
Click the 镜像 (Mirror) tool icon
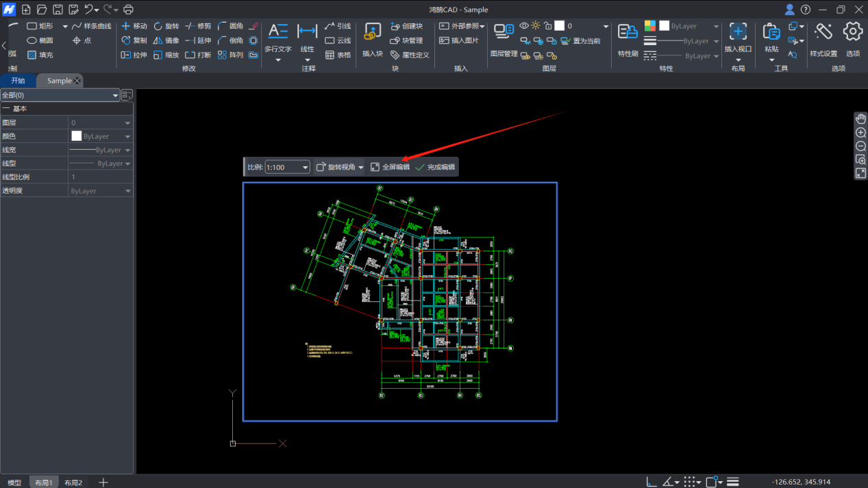coord(158,41)
